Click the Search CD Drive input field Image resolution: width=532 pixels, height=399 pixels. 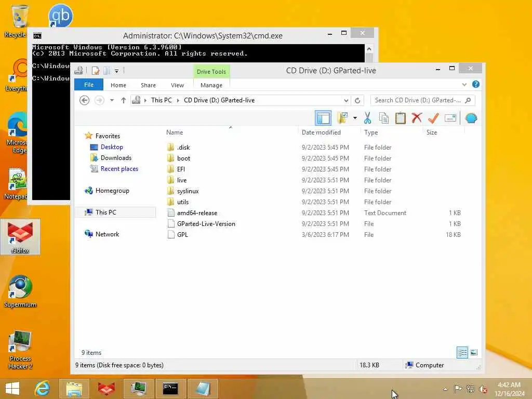coord(422,100)
